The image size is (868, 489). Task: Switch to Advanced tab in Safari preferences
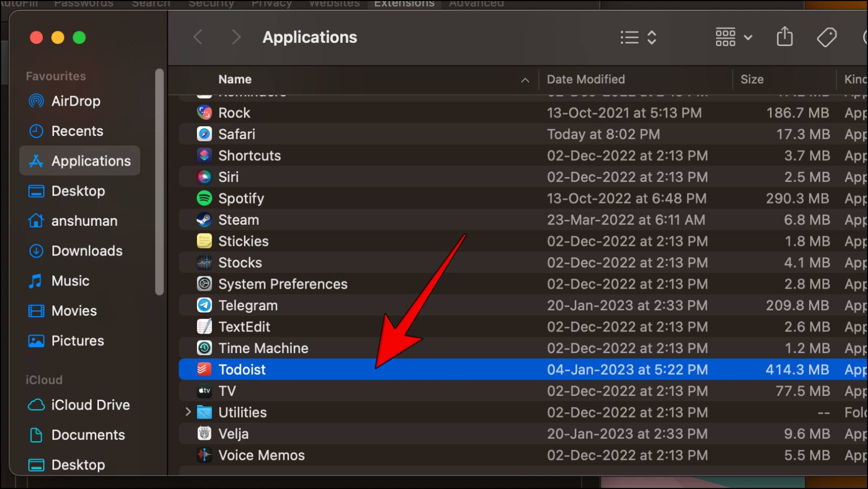click(x=476, y=4)
